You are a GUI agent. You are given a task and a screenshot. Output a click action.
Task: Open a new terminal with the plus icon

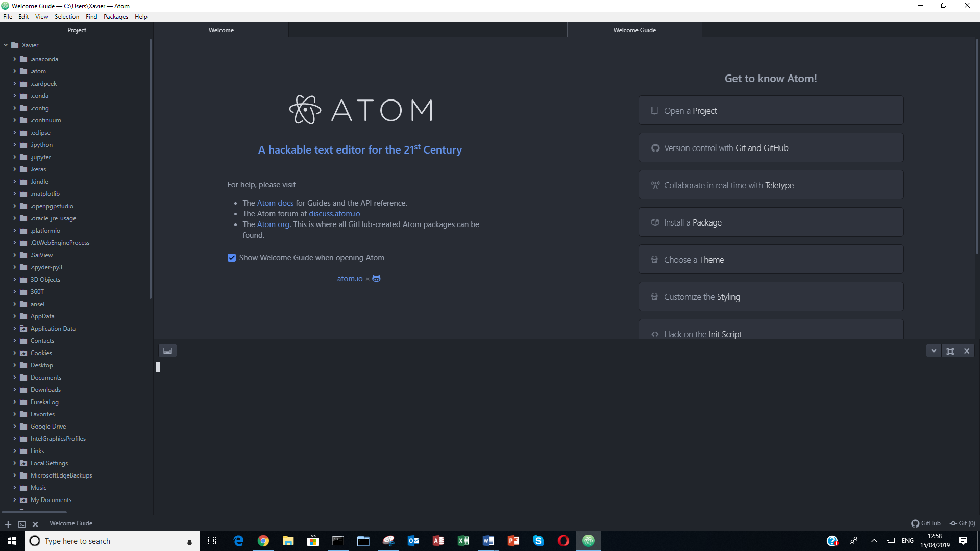[x=8, y=524]
